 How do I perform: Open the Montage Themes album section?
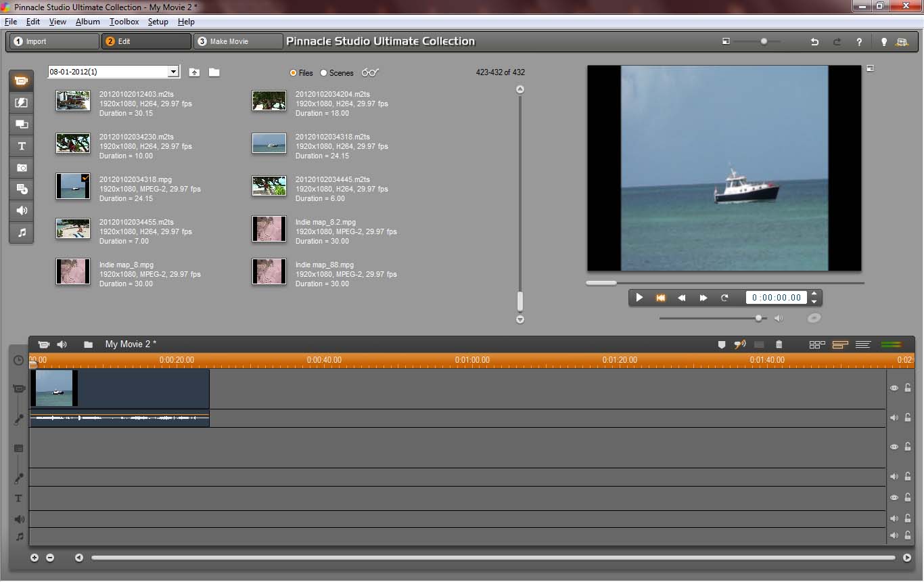(22, 125)
